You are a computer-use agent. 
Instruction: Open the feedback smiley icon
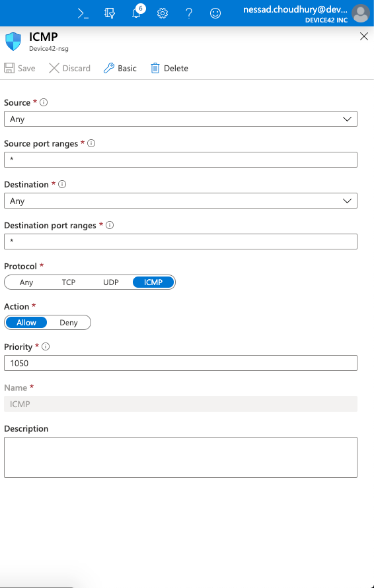click(x=215, y=13)
